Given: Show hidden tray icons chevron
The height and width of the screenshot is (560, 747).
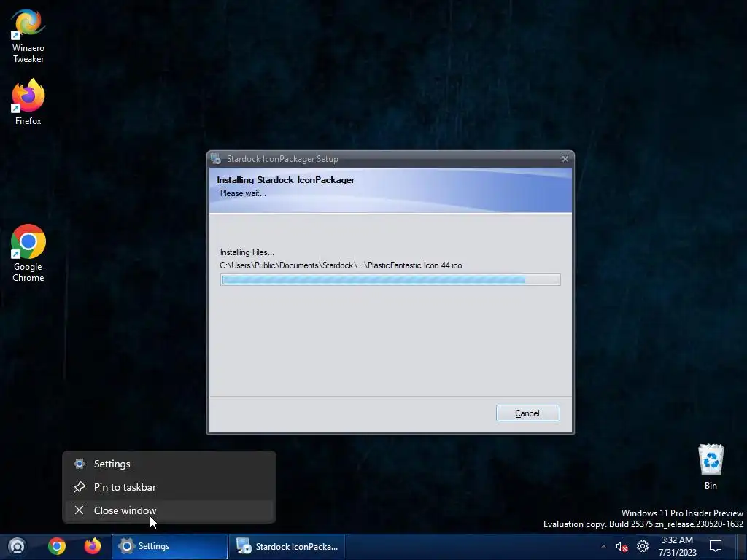Looking at the screenshot, I should (x=603, y=546).
